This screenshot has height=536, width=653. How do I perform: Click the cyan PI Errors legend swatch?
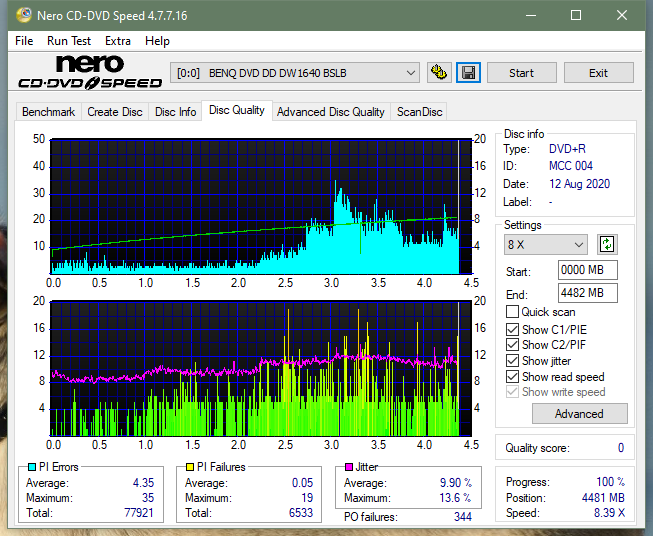coord(31,467)
